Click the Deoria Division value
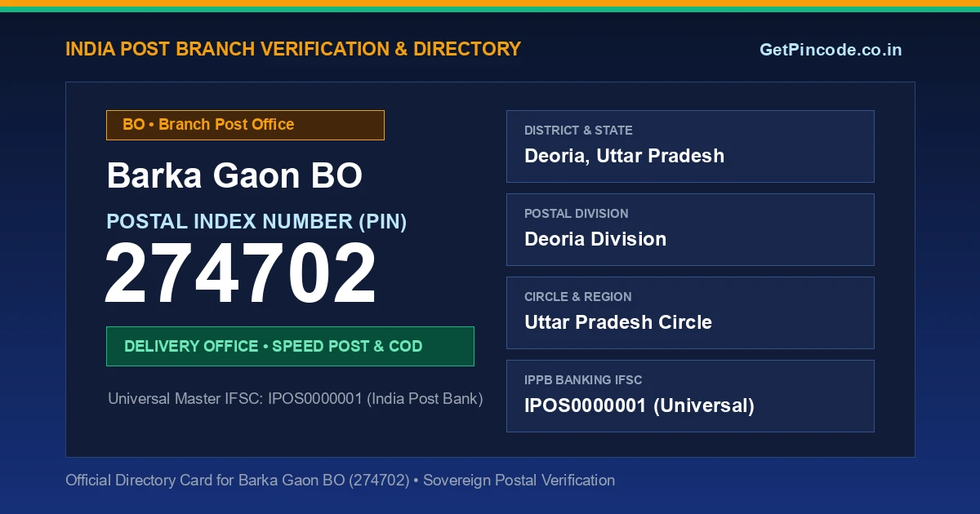Image resolution: width=980 pixels, height=514 pixels. (x=595, y=239)
